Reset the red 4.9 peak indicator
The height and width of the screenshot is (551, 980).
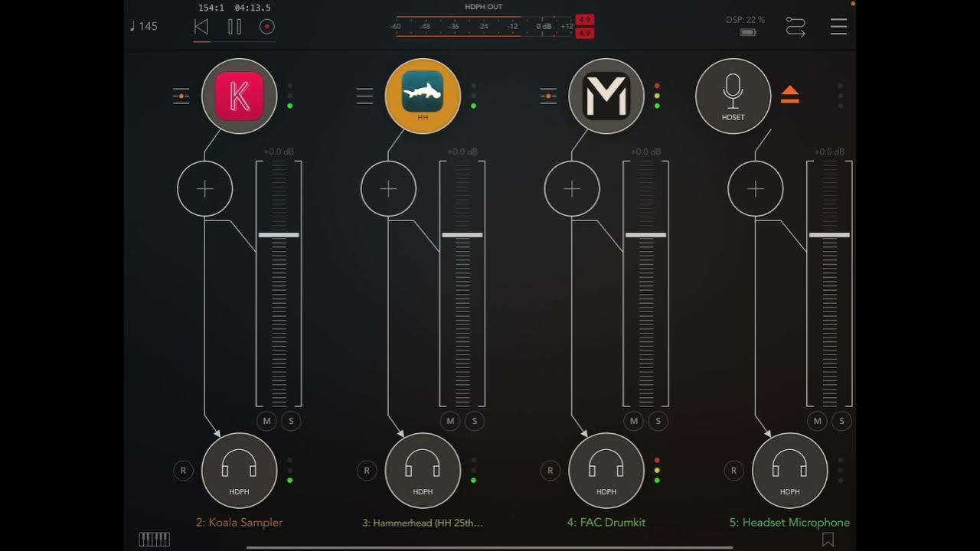(x=585, y=26)
